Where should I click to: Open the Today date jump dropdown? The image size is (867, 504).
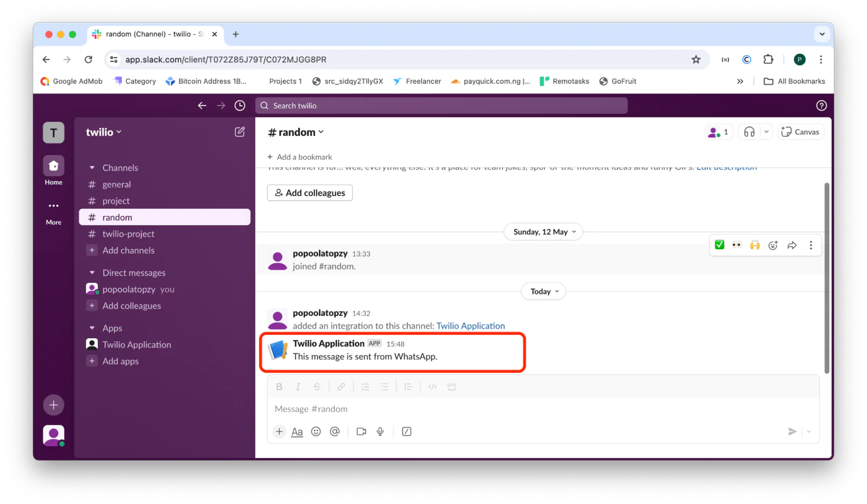[x=544, y=292]
